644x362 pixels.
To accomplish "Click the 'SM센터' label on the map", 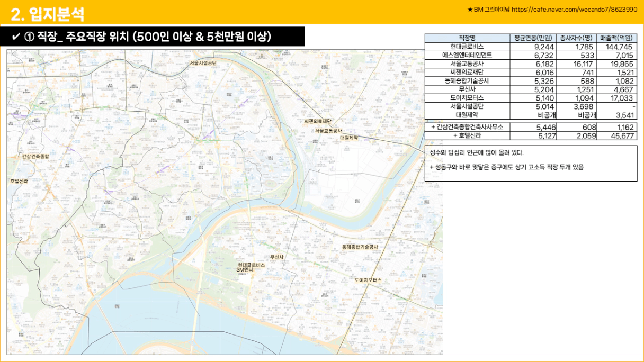I will pos(245,270).
